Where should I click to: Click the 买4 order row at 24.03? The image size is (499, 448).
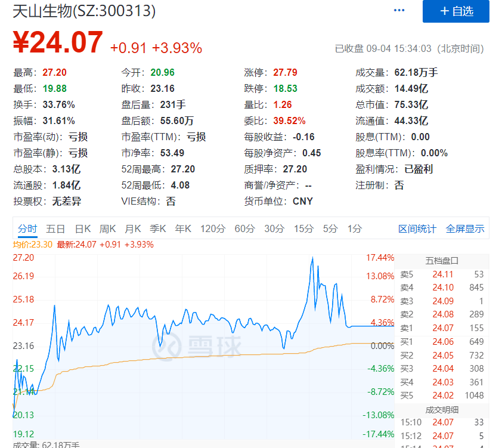pyautogui.click(x=442, y=382)
